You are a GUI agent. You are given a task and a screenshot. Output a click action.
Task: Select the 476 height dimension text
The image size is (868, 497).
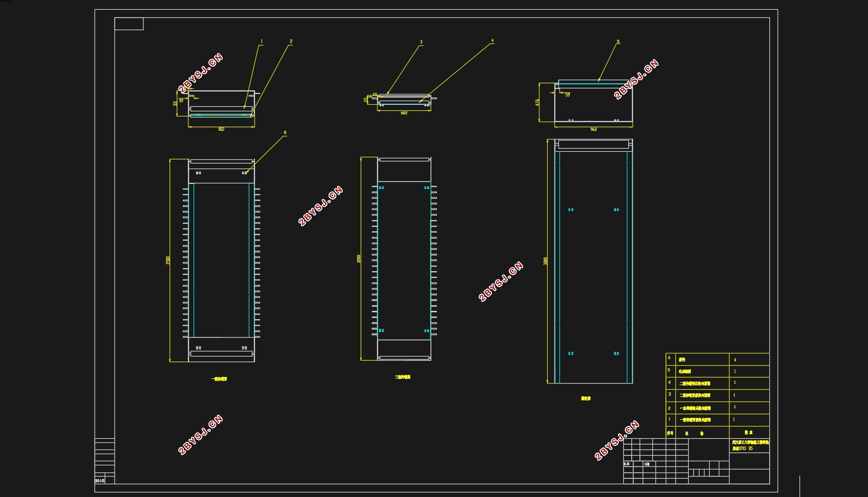pyautogui.click(x=537, y=103)
